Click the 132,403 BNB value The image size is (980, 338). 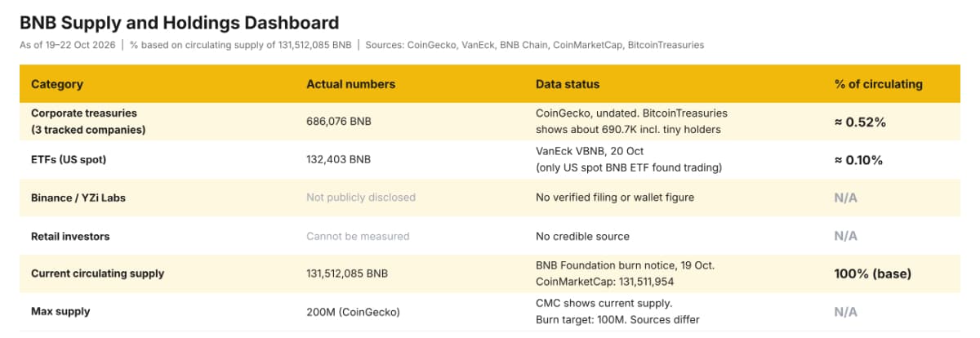[x=338, y=159]
